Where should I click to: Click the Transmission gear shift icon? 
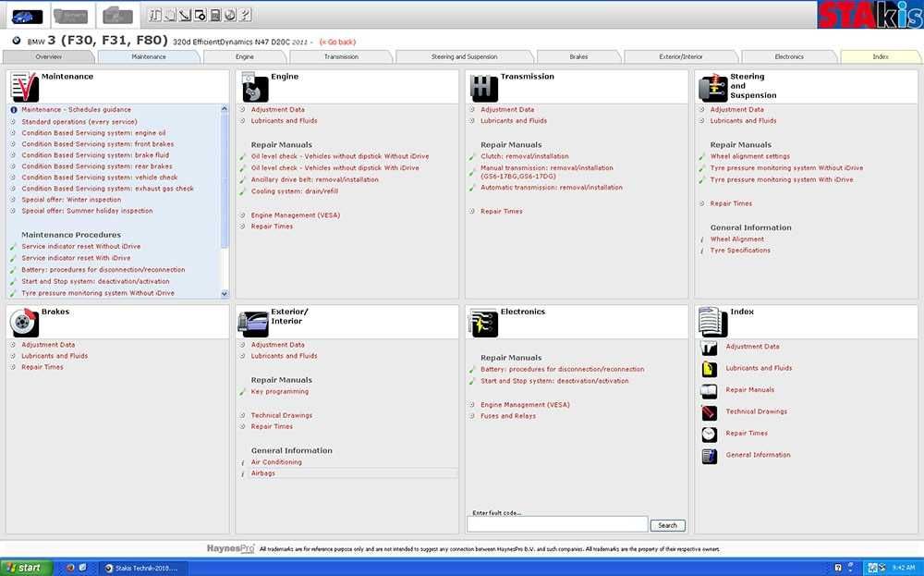(484, 88)
